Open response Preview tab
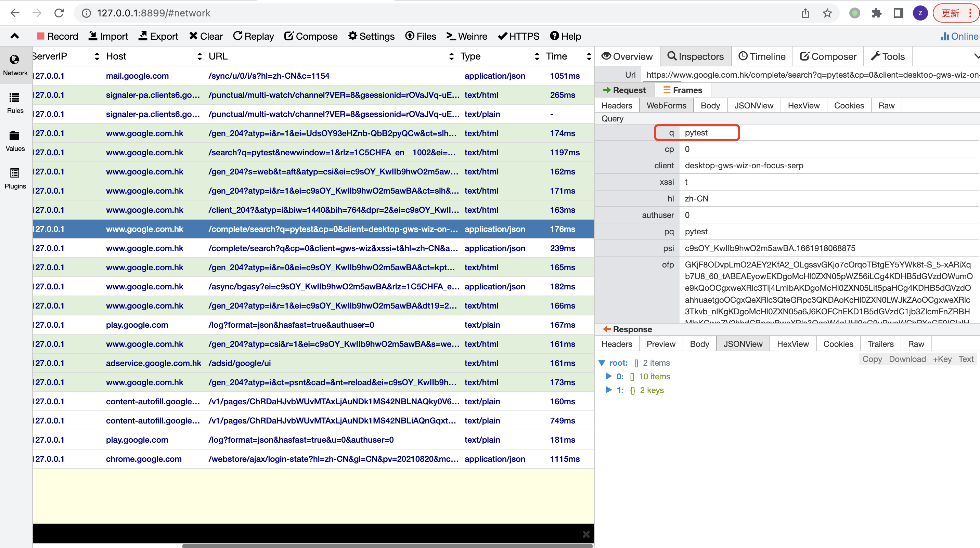Screen dimensions: 980x548 point(661,344)
